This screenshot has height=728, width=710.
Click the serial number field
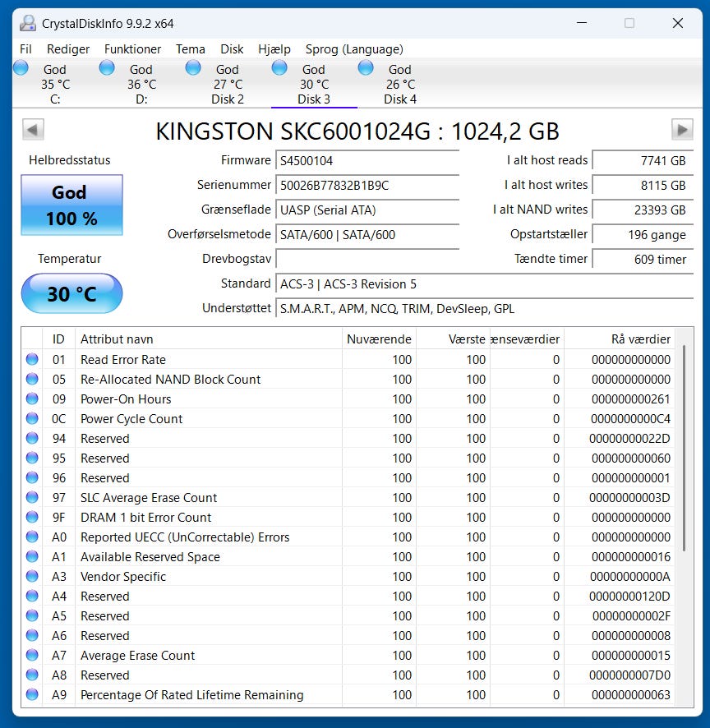(x=367, y=185)
